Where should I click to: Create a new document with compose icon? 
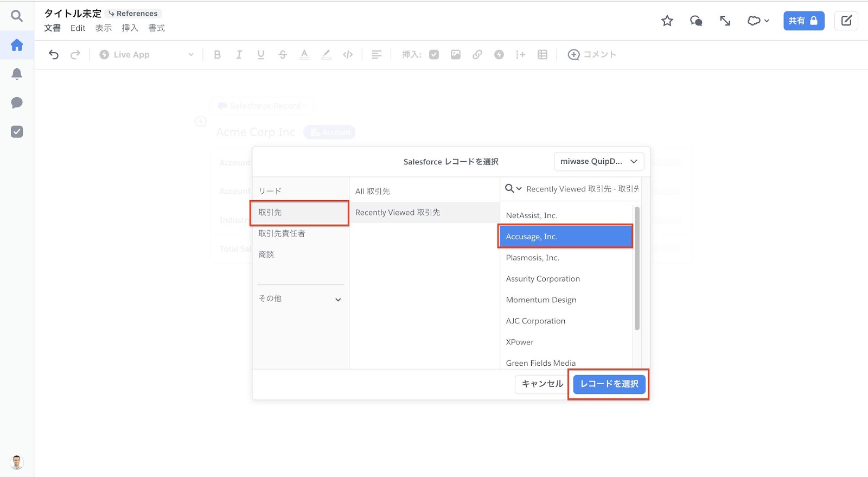click(x=846, y=21)
